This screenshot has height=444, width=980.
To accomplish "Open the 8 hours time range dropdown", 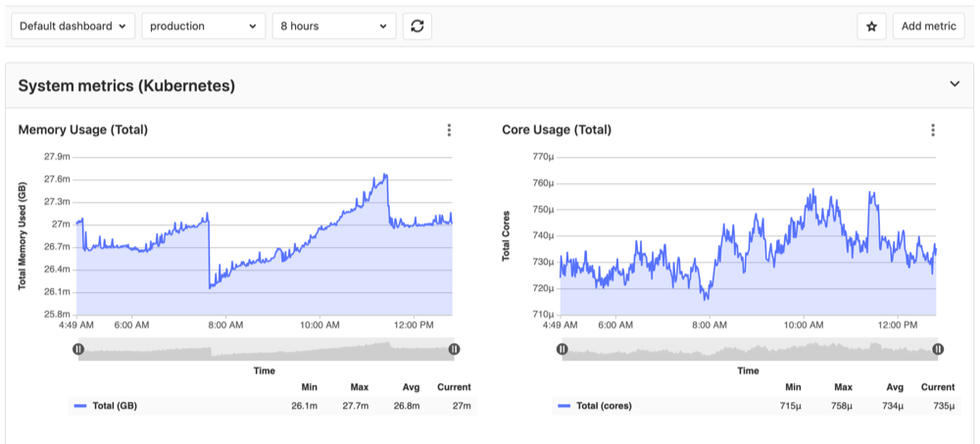I will [333, 26].
